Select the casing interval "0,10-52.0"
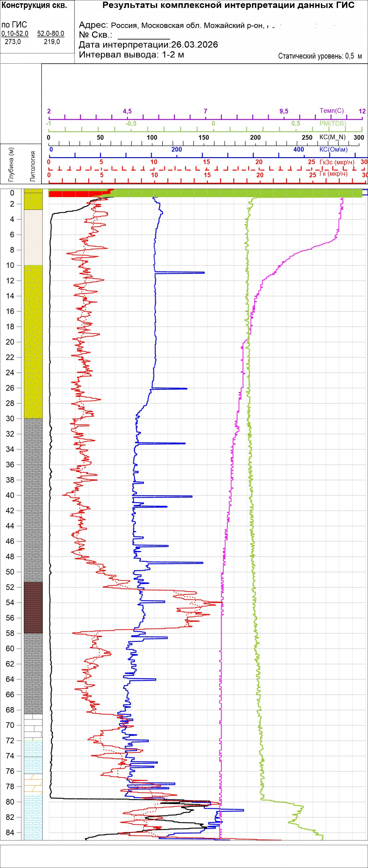The height and width of the screenshot is (868, 368). 15,34
